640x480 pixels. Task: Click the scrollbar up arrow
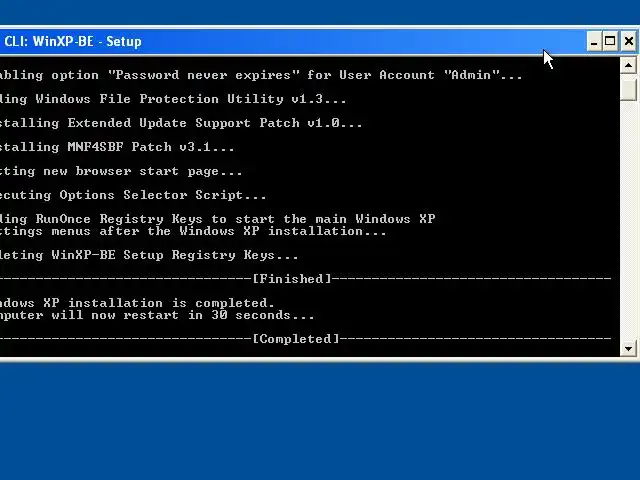click(x=629, y=65)
